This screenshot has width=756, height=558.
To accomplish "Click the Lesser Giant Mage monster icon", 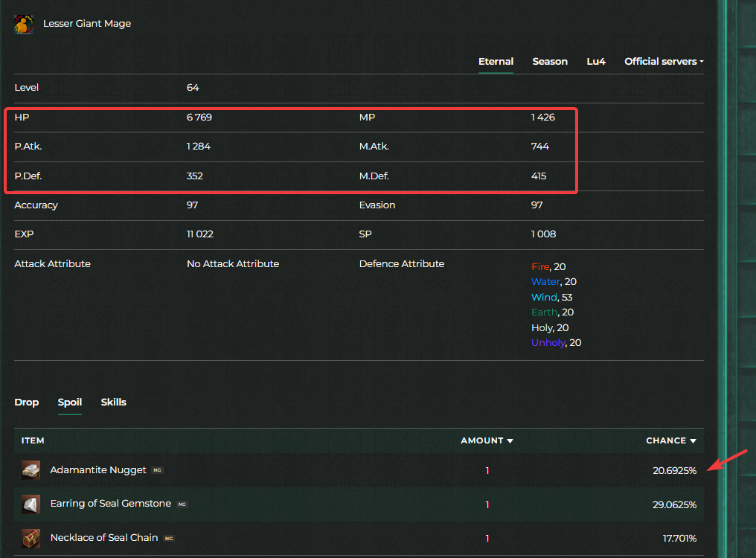I will click(x=24, y=24).
